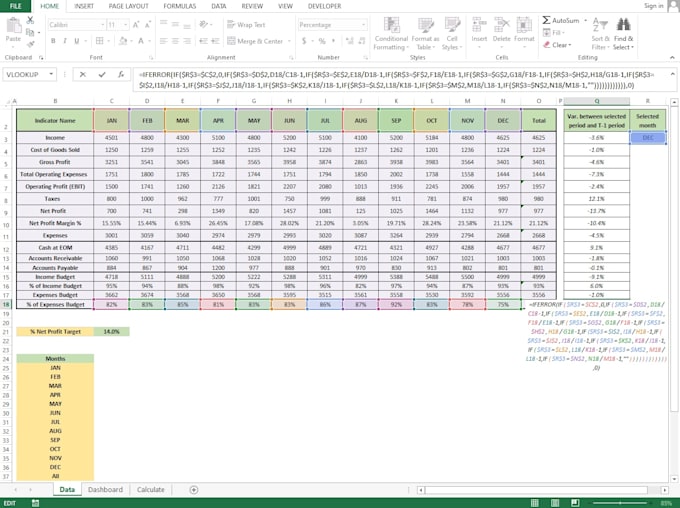Click the Accounting dollar format icon
Viewport: 680px width, 508px height.
point(304,41)
